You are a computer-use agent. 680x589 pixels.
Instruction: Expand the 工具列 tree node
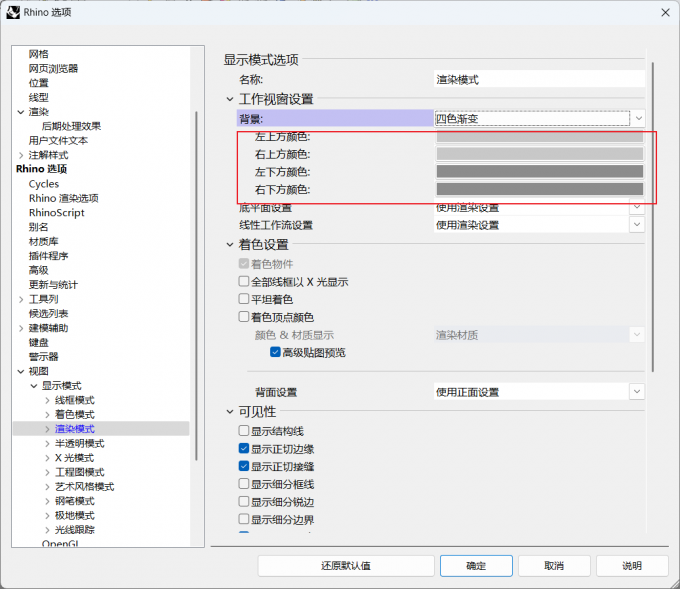click(x=21, y=299)
